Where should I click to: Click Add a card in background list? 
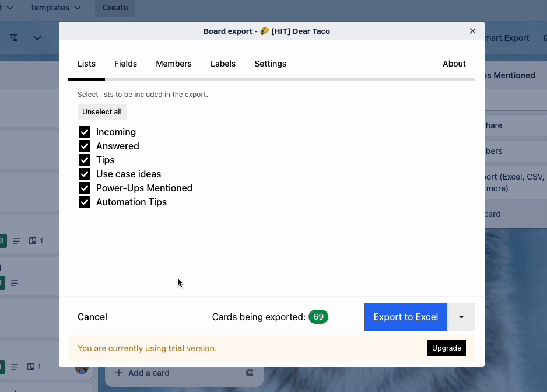coord(142,373)
